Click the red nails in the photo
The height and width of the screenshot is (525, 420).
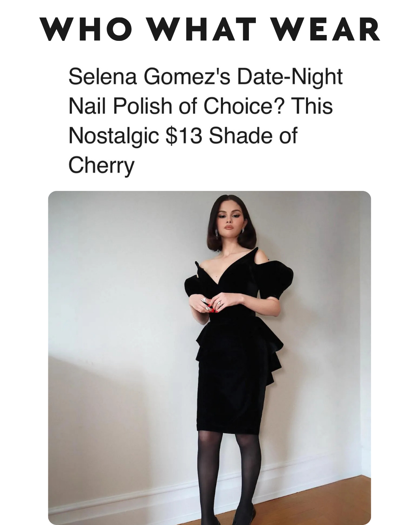click(213, 306)
